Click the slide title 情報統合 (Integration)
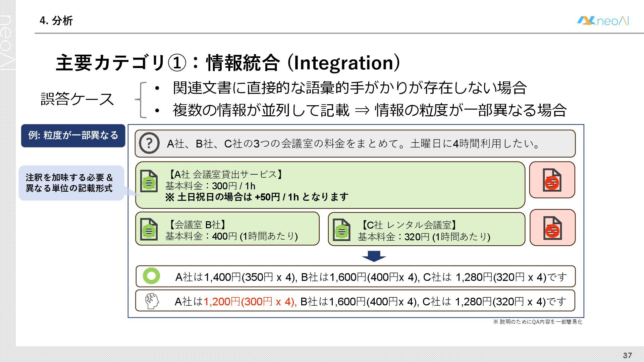The height and width of the screenshot is (362, 644). [227, 63]
